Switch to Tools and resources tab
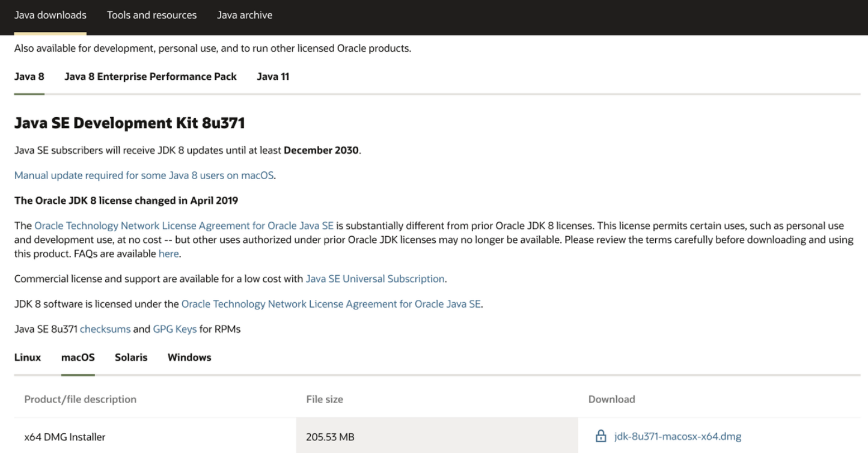 coord(152,15)
